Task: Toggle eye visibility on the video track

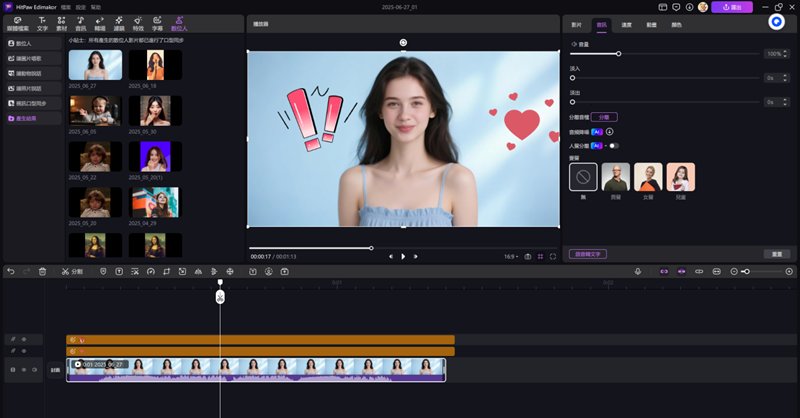Action: (24, 370)
